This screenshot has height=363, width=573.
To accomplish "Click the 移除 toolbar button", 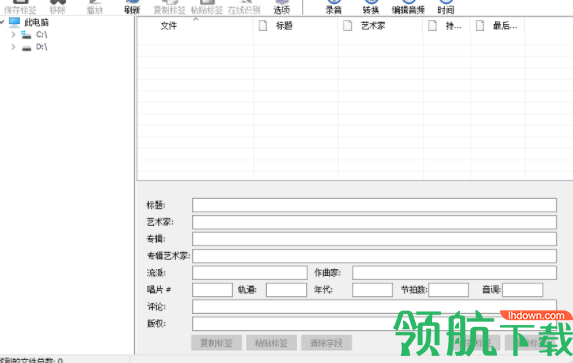I will click(x=58, y=7).
